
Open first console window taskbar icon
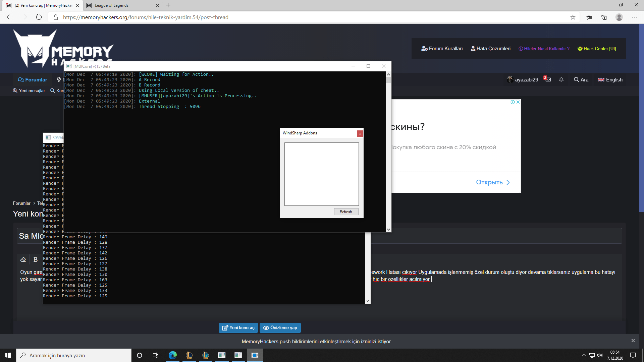(222, 355)
